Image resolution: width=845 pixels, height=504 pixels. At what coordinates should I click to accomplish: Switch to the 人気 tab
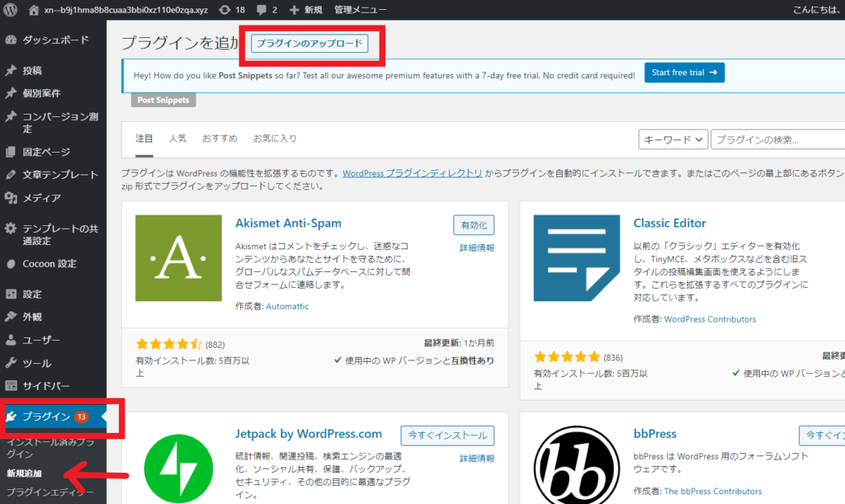pos(178,139)
